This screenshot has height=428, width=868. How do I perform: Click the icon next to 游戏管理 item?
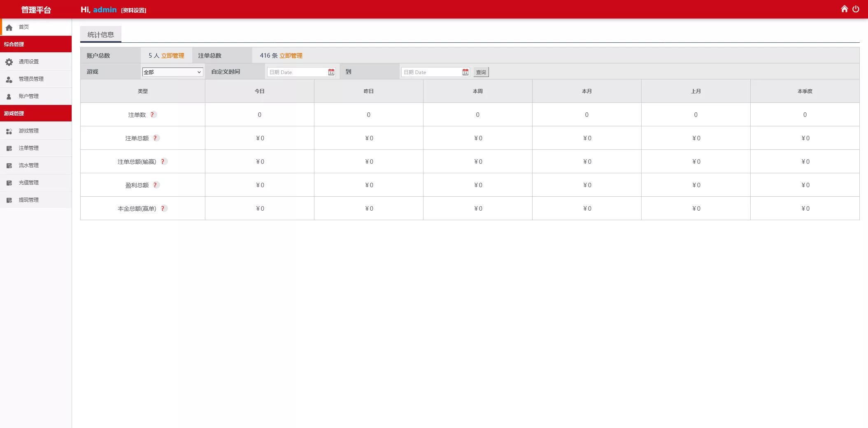(x=9, y=131)
